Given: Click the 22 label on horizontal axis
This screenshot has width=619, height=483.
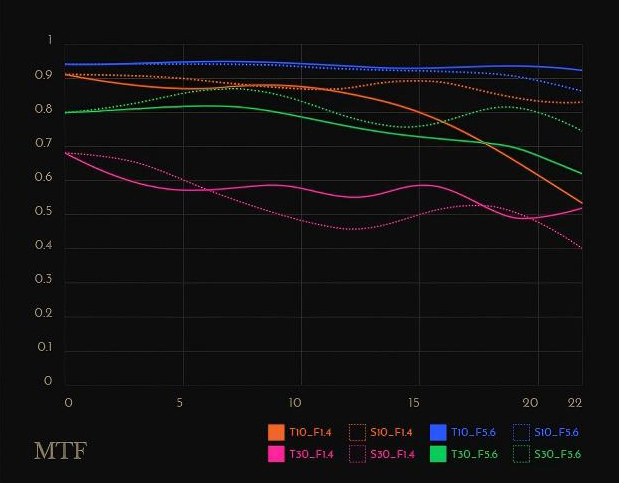Looking at the screenshot, I should click(575, 402).
